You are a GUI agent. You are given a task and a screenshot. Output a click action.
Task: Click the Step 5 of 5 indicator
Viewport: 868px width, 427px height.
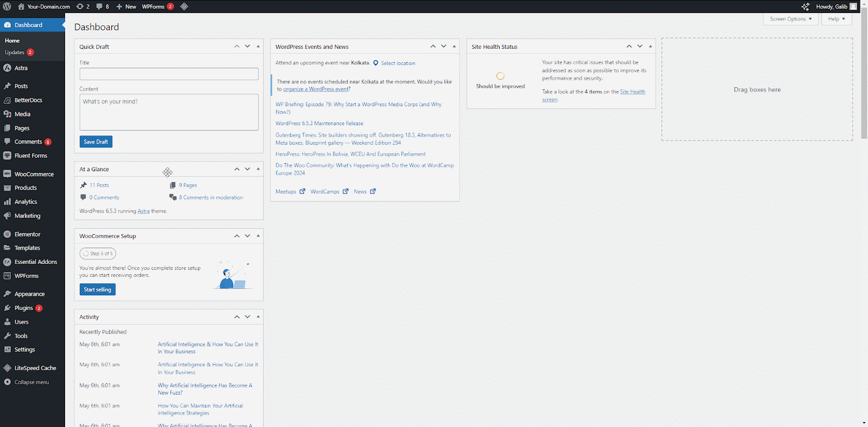pyautogui.click(x=98, y=254)
